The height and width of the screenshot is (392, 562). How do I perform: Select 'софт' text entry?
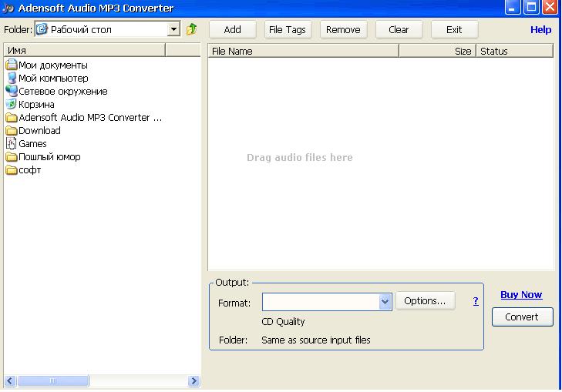(x=30, y=170)
